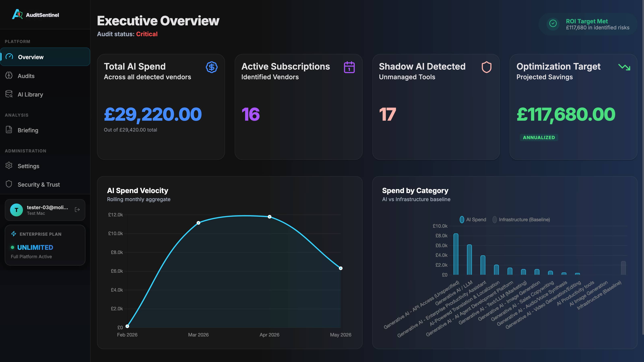Open Security & Trust page
Image resolution: width=644 pixels, height=362 pixels.
click(x=45, y=184)
